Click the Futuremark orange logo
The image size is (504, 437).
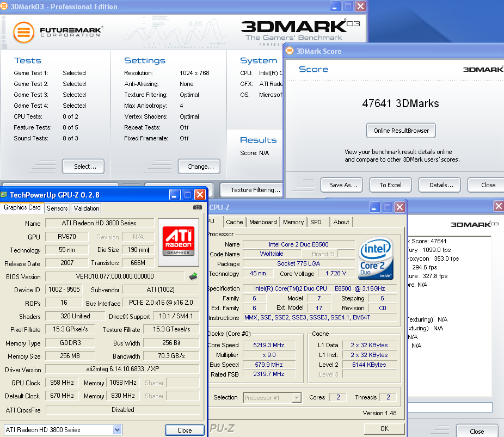point(23,33)
